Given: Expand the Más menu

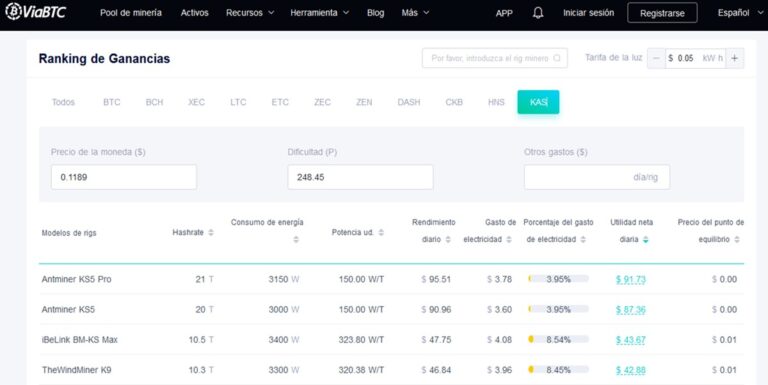Looking at the screenshot, I should (415, 13).
